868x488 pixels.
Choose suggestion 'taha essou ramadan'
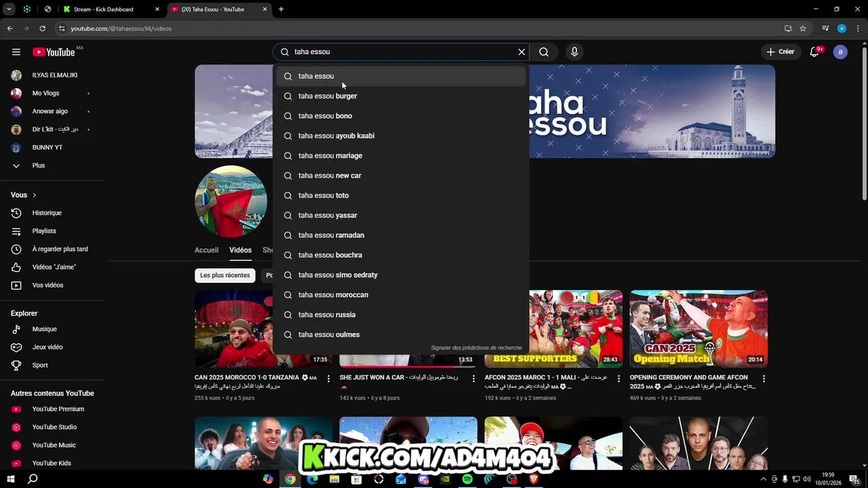[x=401, y=235]
